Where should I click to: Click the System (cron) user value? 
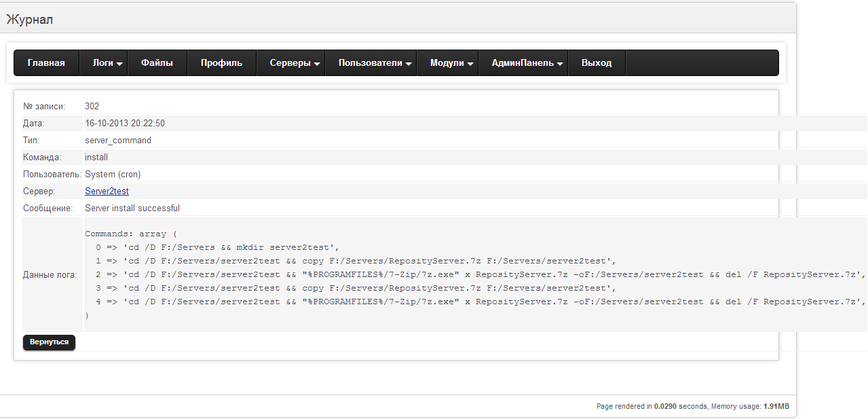click(113, 175)
